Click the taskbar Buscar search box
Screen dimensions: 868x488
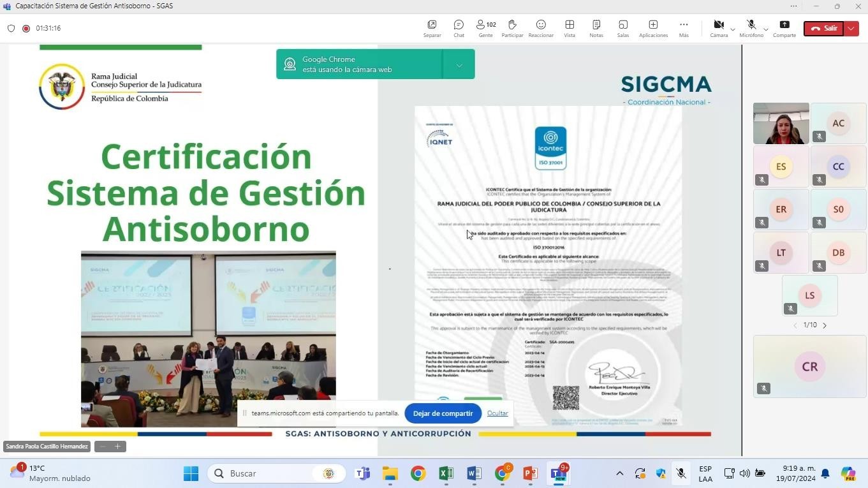click(x=276, y=473)
